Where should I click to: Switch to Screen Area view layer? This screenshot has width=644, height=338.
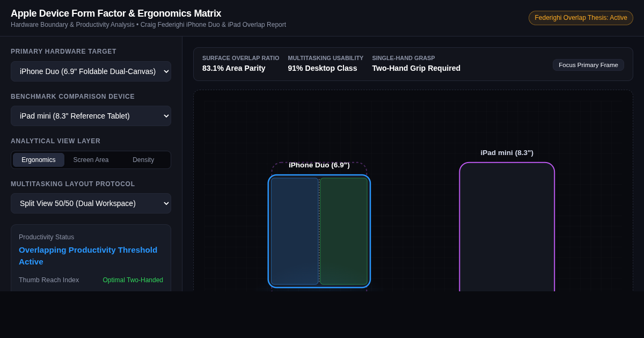tap(91, 160)
